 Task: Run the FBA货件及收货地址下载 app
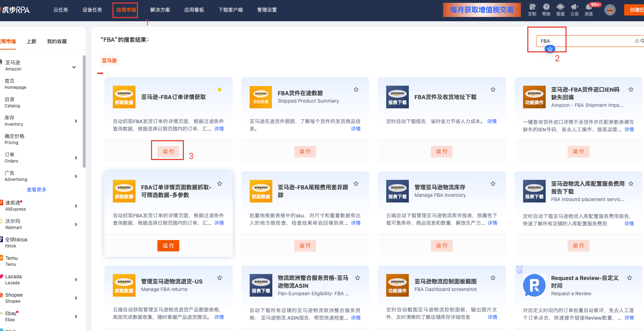click(442, 152)
